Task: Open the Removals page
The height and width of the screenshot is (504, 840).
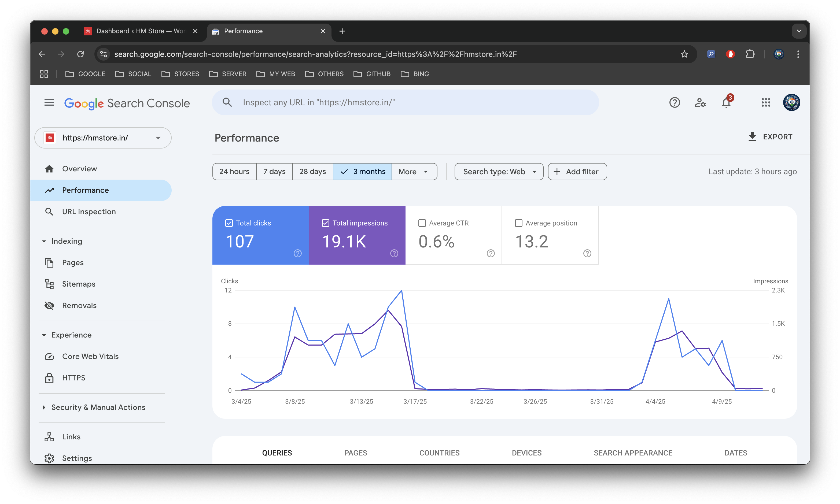Action: 101,306
